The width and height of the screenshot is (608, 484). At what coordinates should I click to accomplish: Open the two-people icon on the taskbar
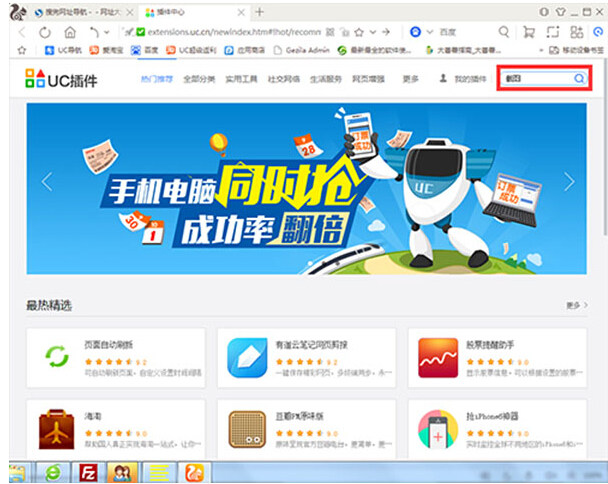tap(122, 473)
